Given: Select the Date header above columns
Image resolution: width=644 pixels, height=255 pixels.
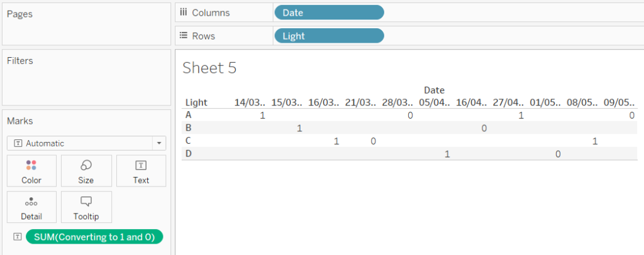Looking at the screenshot, I should click(434, 90).
